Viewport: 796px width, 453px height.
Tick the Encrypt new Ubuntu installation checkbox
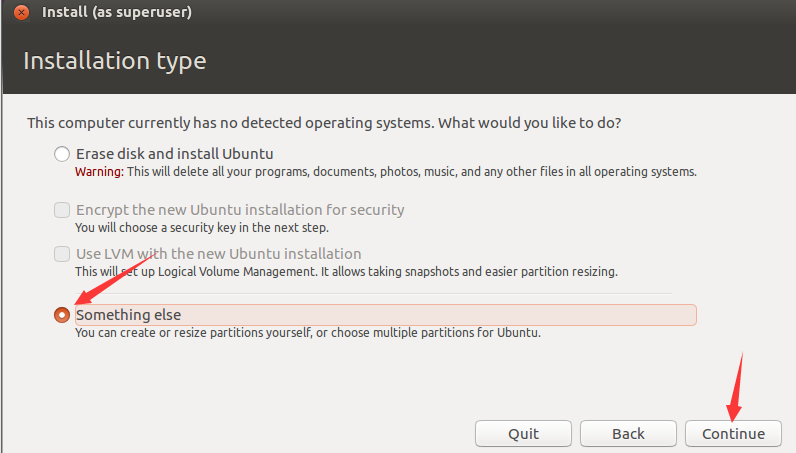(62, 210)
